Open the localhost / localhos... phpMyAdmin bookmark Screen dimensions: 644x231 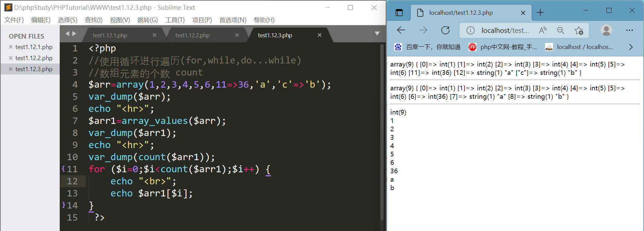click(x=579, y=47)
